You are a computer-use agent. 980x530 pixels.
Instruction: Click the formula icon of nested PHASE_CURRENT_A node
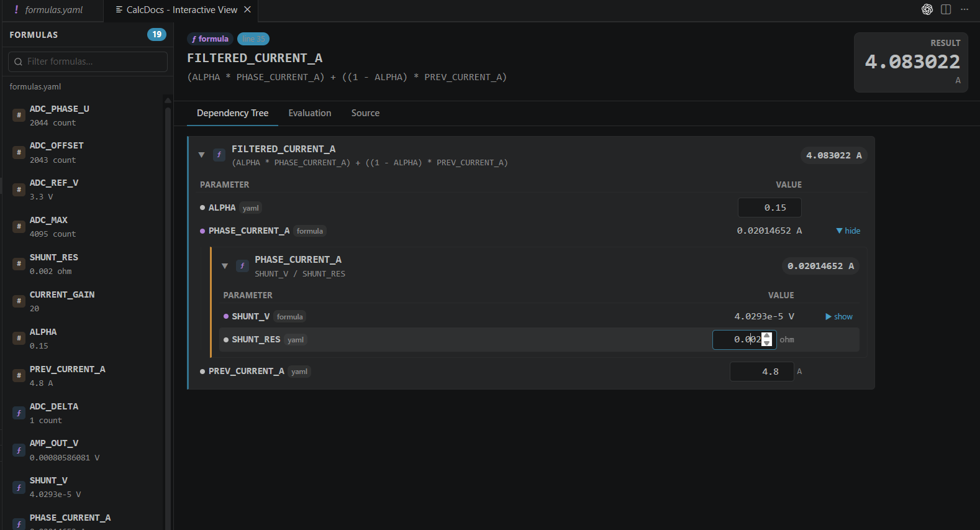click(242, 265)
